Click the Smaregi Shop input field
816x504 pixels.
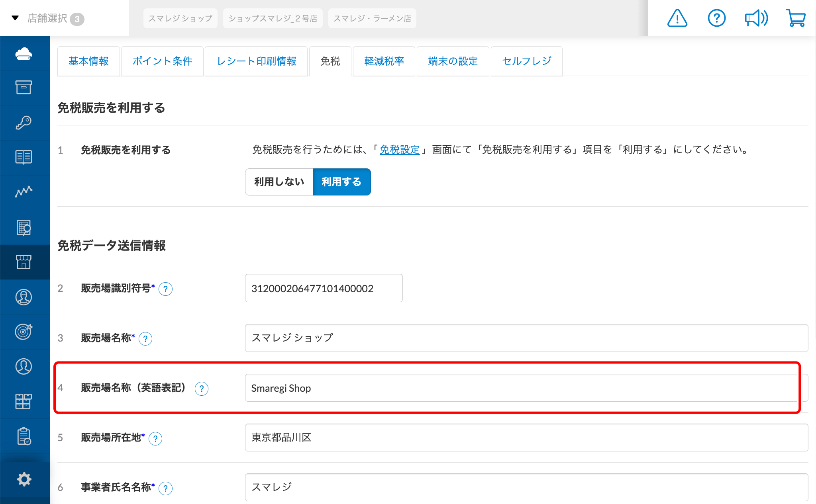526,388
